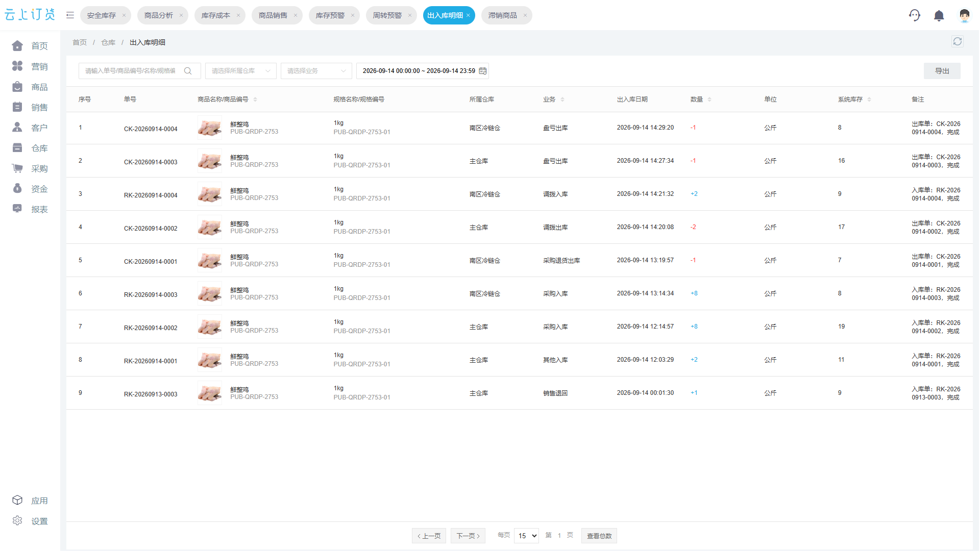Open 销售 in the sidebar
Image resolution: width=980 pixels, height=551 pixels.
coord(30,107)
